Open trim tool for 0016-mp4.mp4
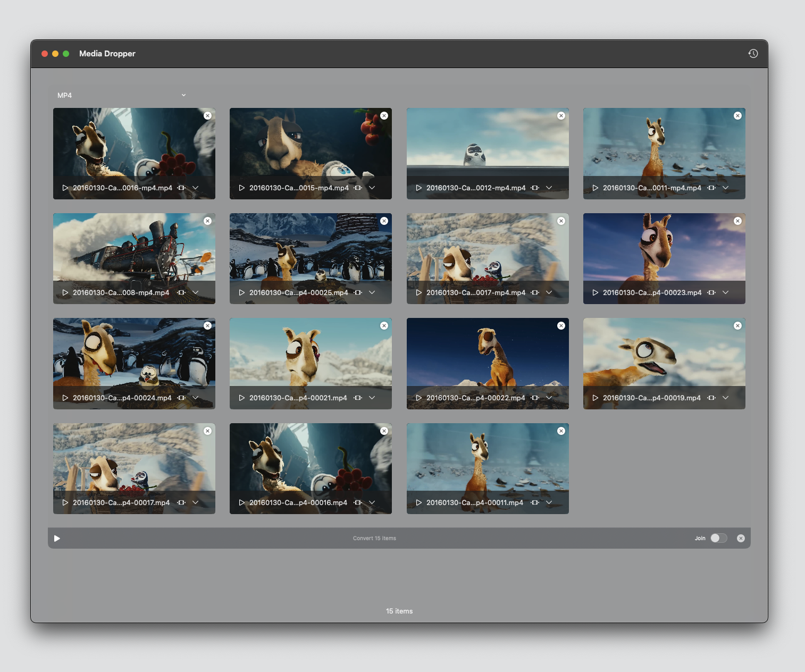 point(181,188)
